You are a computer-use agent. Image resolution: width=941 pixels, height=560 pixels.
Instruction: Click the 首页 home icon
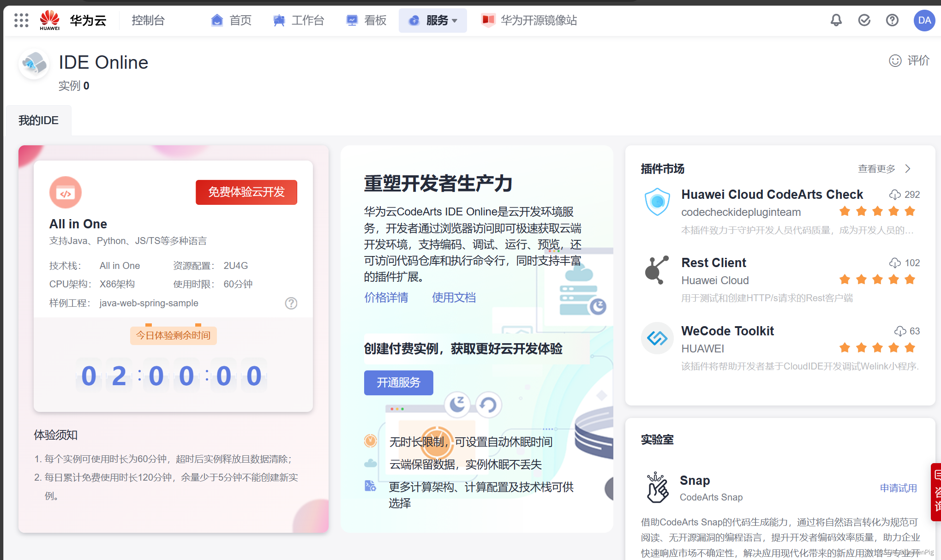click(x=217, y=20)
